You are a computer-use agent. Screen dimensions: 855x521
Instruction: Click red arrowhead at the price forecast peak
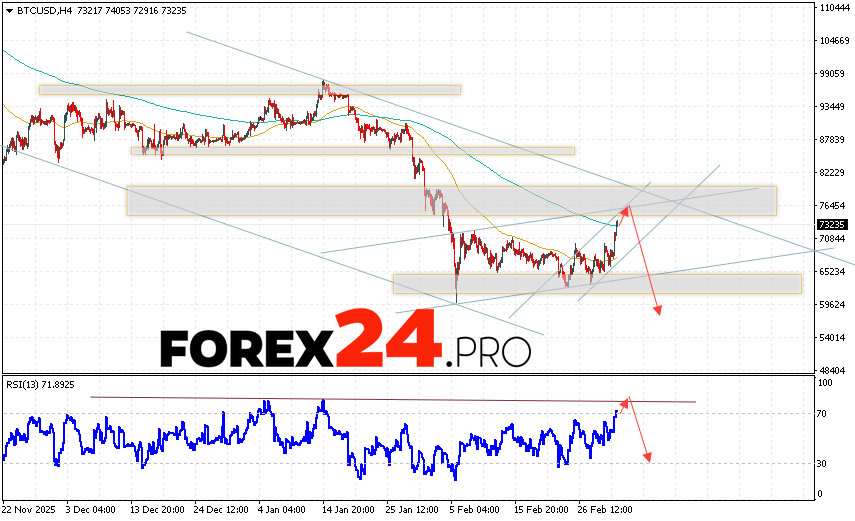pos(626,208)
